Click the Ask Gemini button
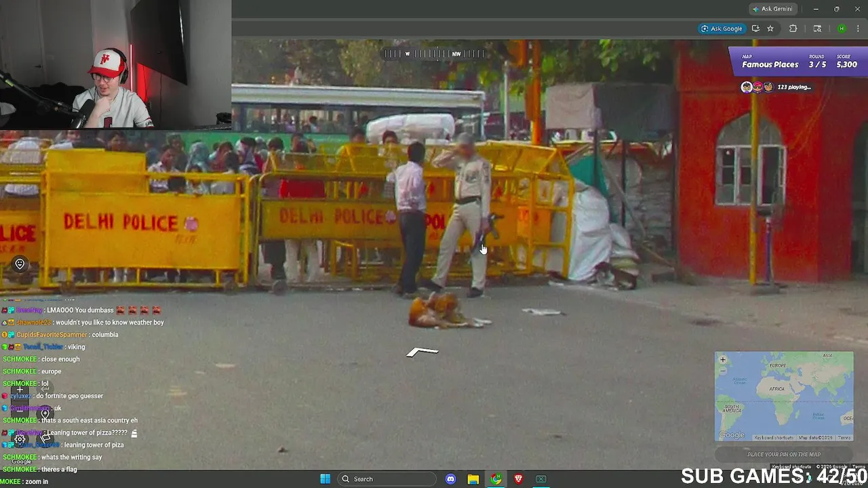The image size is (868, 488). point(772,9)
